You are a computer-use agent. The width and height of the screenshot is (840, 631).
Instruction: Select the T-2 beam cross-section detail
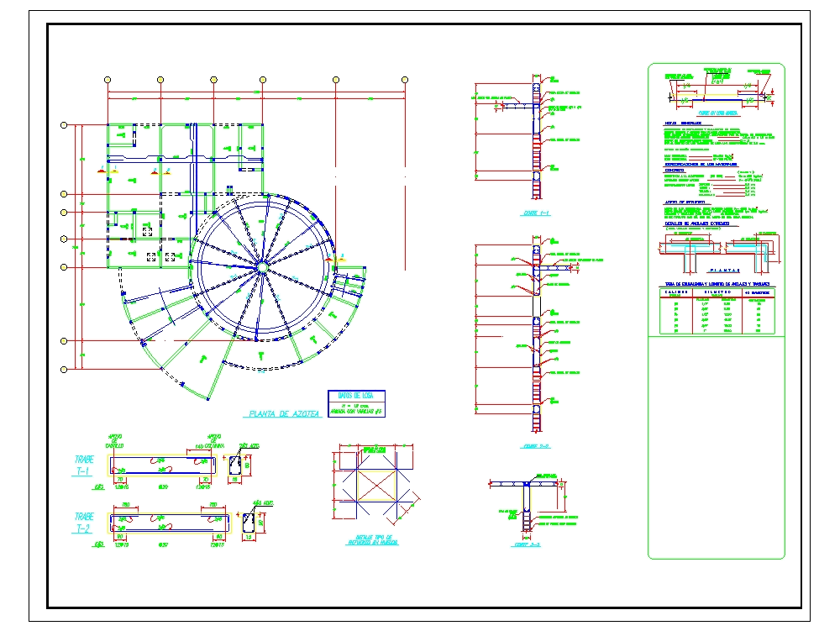coord(249,523)
